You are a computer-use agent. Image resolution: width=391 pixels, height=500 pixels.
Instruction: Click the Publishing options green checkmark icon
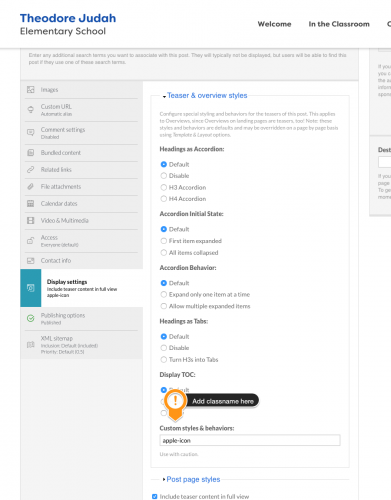click(x=31, y=318)
